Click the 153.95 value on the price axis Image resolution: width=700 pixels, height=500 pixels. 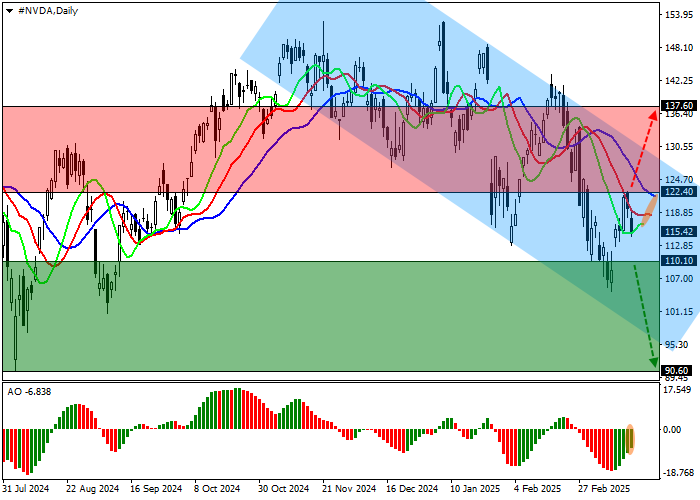point(678,16)
